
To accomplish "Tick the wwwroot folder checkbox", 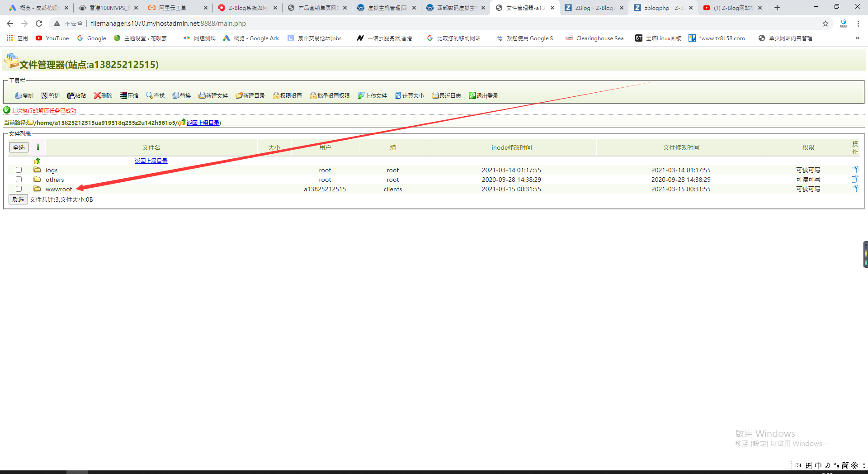I will point(19,189).
